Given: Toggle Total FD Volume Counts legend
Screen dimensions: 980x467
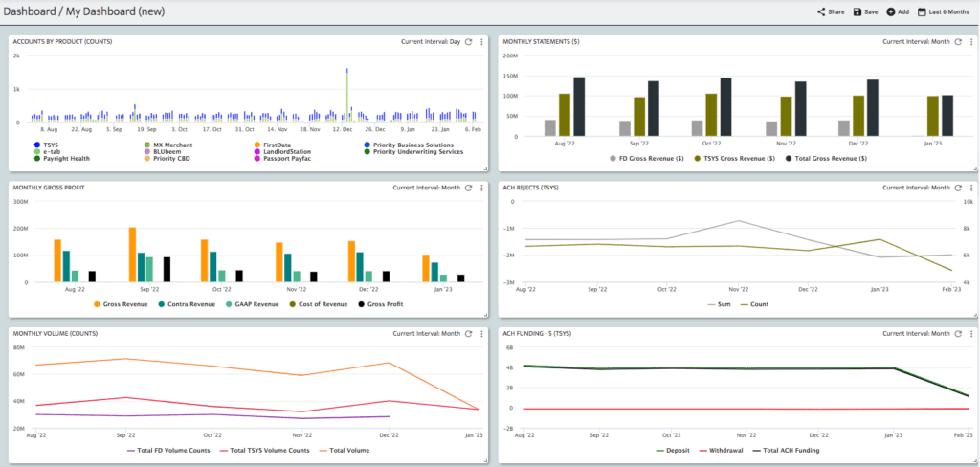Looking at the screenshot, I should click(168, 450).
